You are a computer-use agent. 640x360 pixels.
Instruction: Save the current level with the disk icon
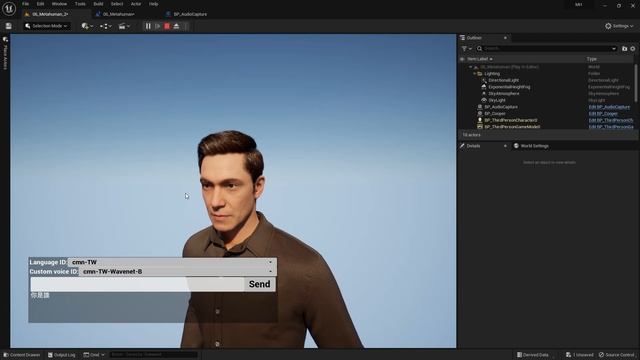(9, 26)
